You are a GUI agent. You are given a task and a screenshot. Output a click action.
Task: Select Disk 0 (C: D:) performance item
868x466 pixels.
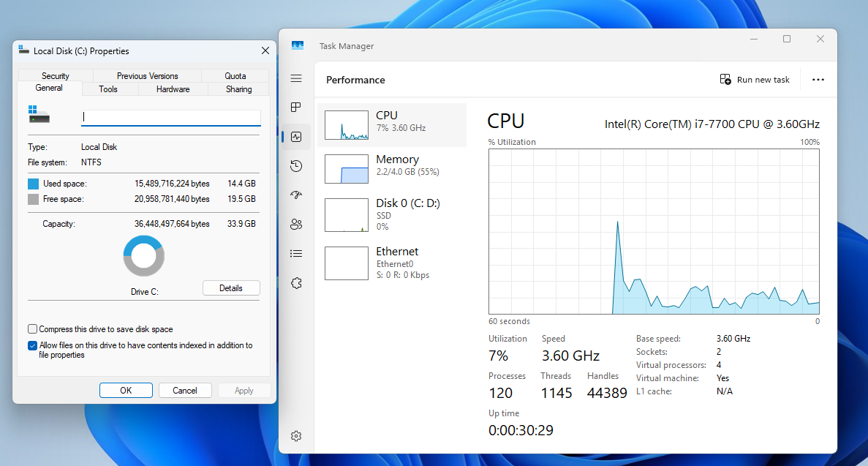tap(392, 214)
